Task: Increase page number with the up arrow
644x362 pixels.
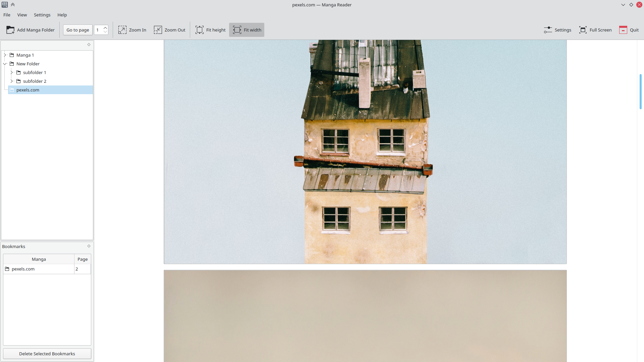Action: coord(105,28)
